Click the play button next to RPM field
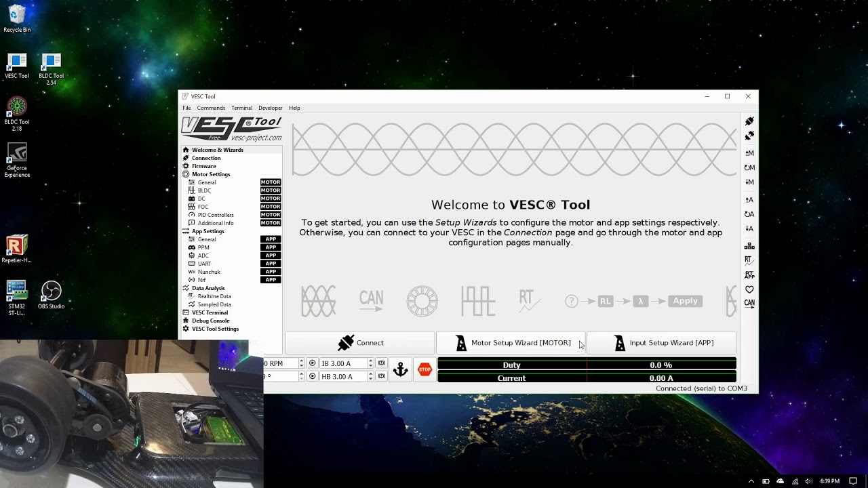The image size is (868, 488). pos(313,363)
